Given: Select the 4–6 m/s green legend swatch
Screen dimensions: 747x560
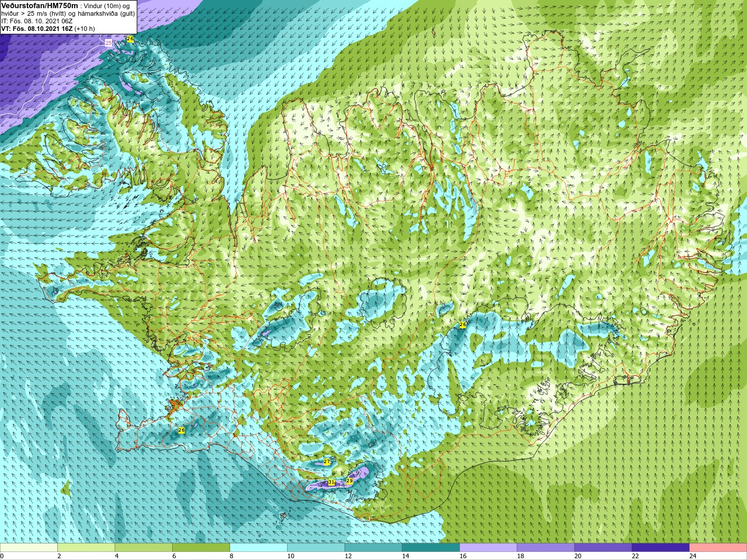Looking at the screenshot, I should click(x=144, y=548).
